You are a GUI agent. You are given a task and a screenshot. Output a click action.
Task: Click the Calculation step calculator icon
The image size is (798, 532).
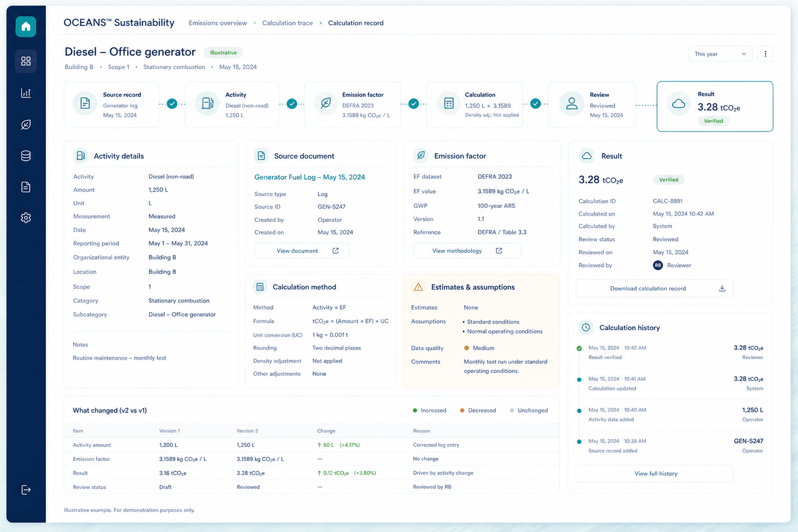(448, 104)
